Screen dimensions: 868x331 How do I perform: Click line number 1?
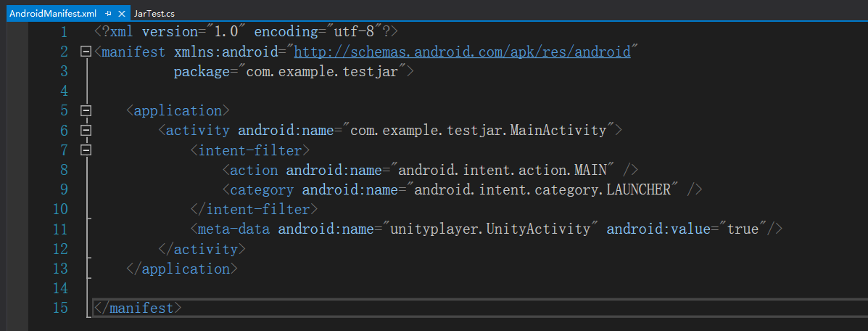[64, 32]
